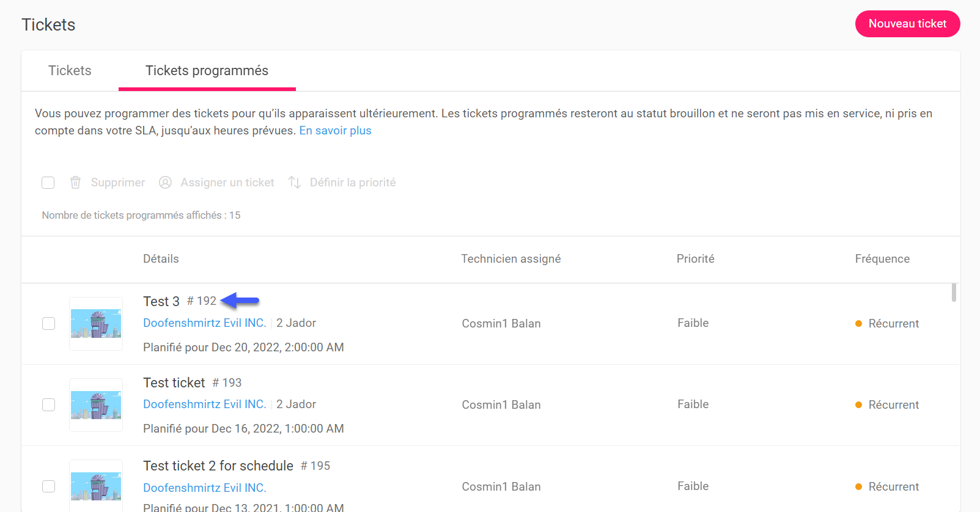Toggle the select-all tickets checkbox
This screenshot has width=980, height=512.
pyautogui.click(x=48, y=183)
